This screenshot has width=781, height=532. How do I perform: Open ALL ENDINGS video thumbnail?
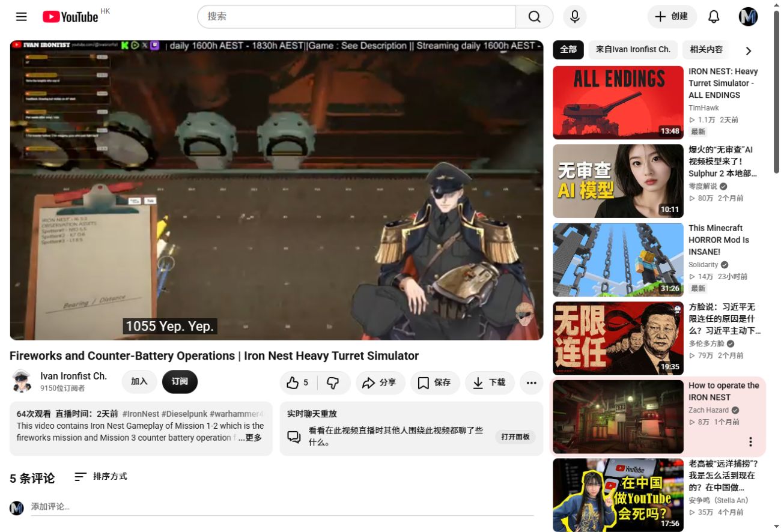point(618,103)
